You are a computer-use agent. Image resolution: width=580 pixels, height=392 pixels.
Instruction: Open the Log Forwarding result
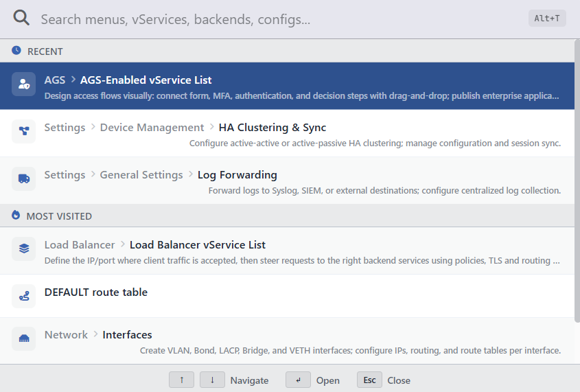pos(287,181)
